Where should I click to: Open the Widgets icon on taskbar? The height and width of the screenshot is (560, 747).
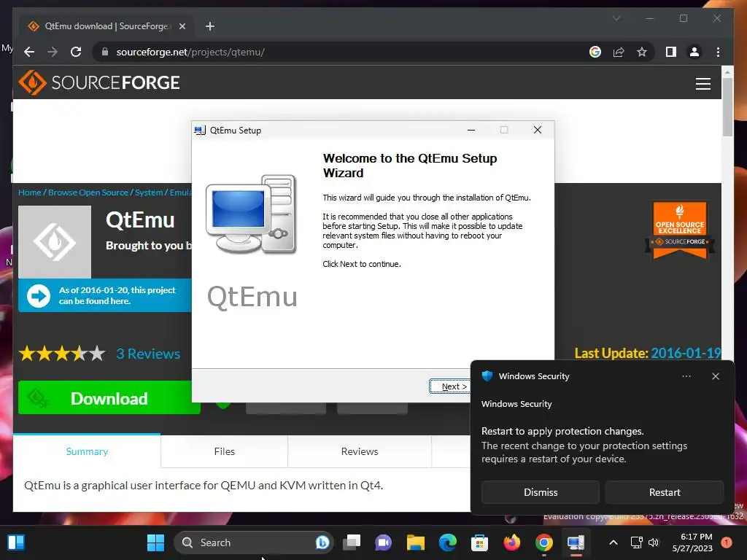pos(16,542)
